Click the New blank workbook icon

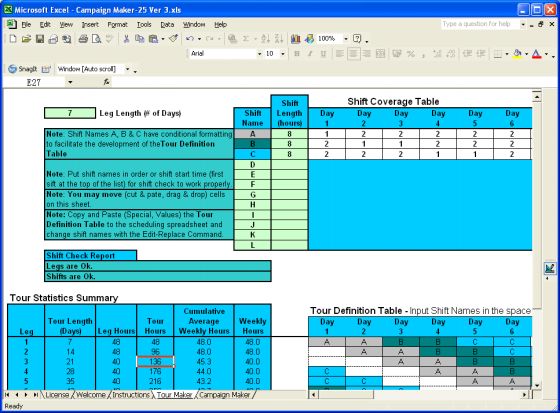click(12, 39)
